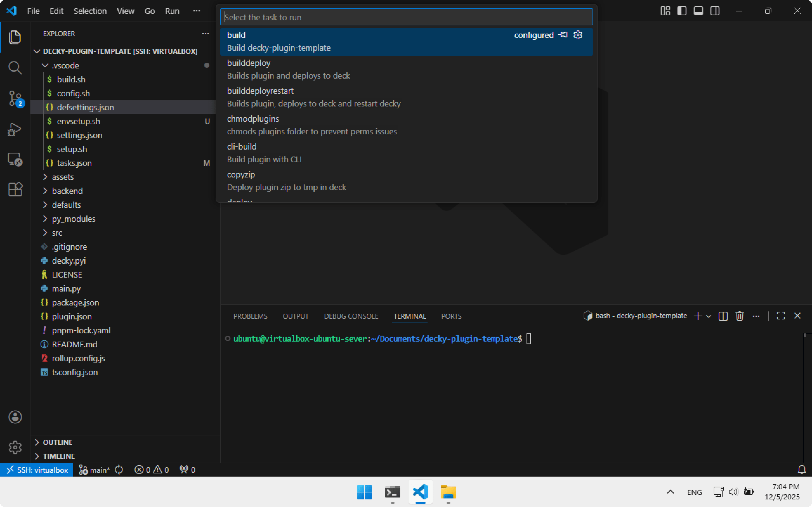Configure the build task gear icon
This screenshot has width=812, height=507.
coord(578,35)
